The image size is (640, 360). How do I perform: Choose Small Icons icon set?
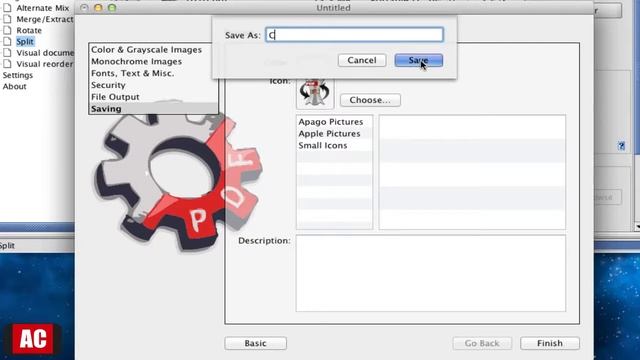click(x=334, y=146)
